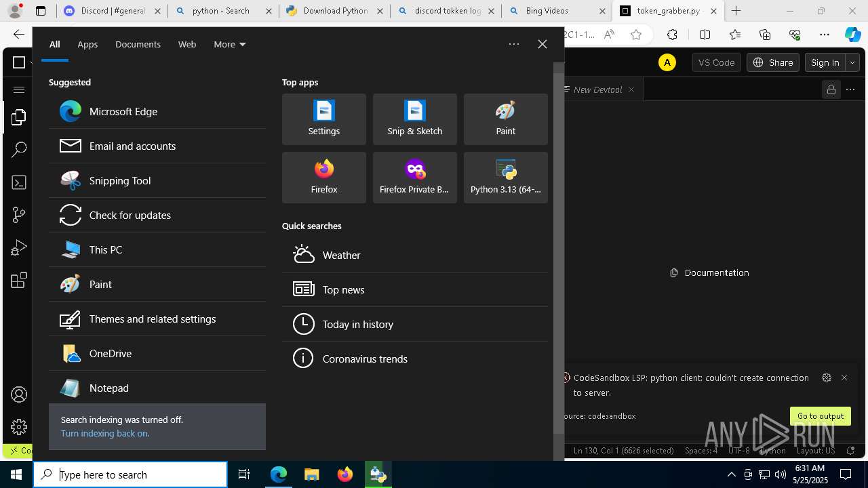The height and width of the screenshot is (488, 868).
Task: Open accounts icon in editor sidebar
Action: (19, 394)
